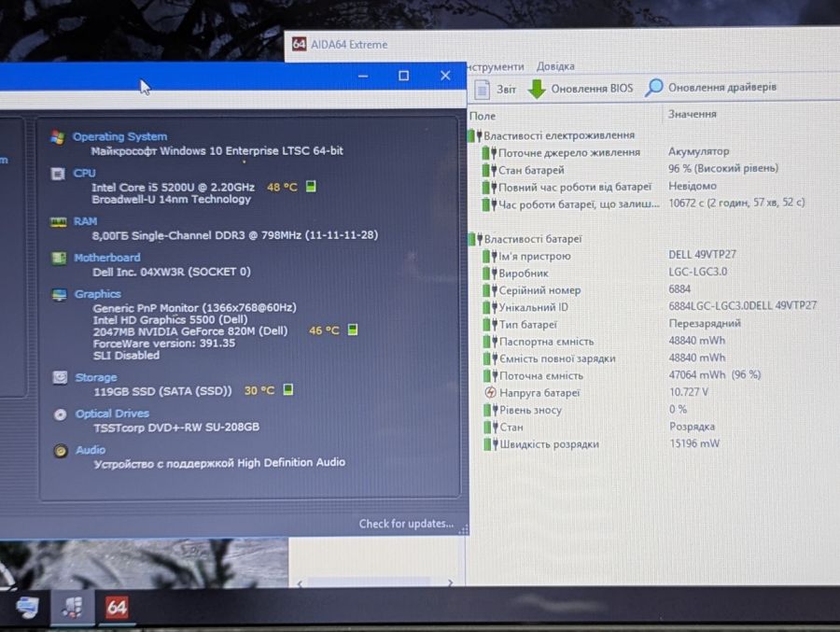Click the Intel Core i5 5200U text
Image resolution: width=840 pixels, height=632 pixels.
tap(173, 187)
